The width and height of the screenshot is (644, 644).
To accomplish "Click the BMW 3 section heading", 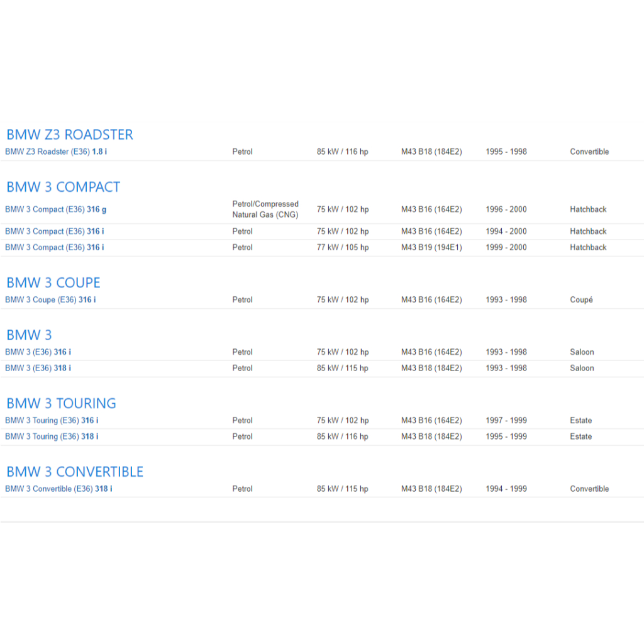I will 29,335.
